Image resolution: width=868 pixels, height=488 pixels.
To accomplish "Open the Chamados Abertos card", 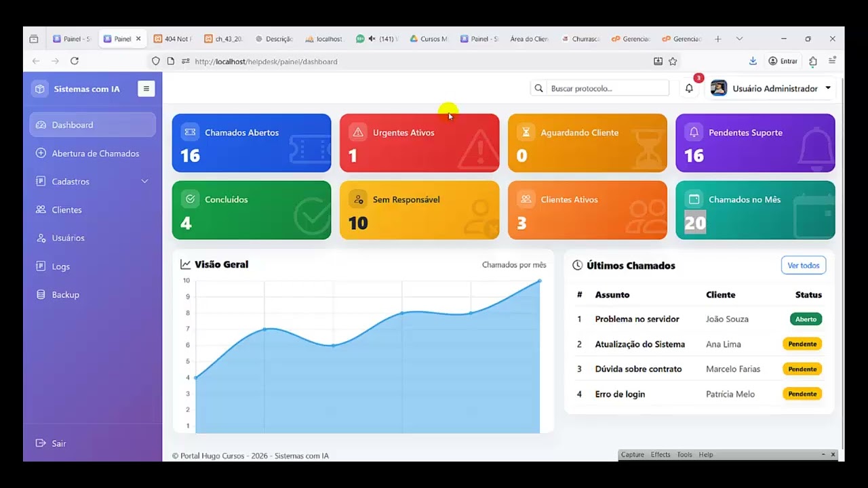I will tap(252, 143).
